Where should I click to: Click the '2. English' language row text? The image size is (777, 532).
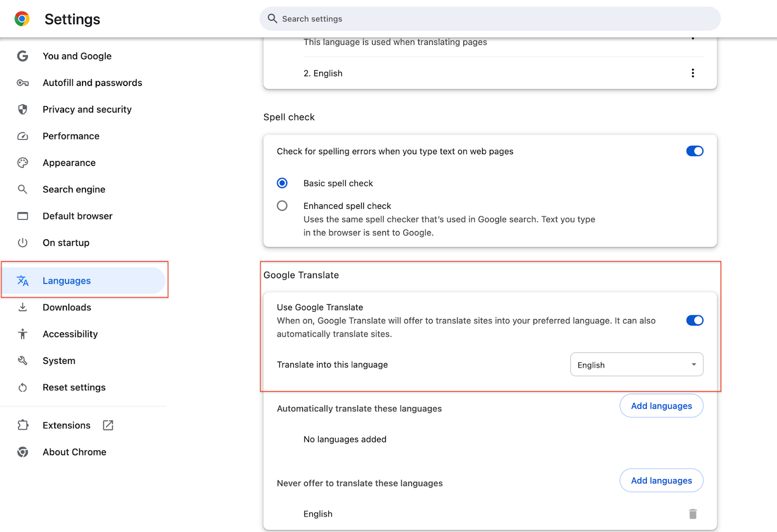tap(323, 73)
